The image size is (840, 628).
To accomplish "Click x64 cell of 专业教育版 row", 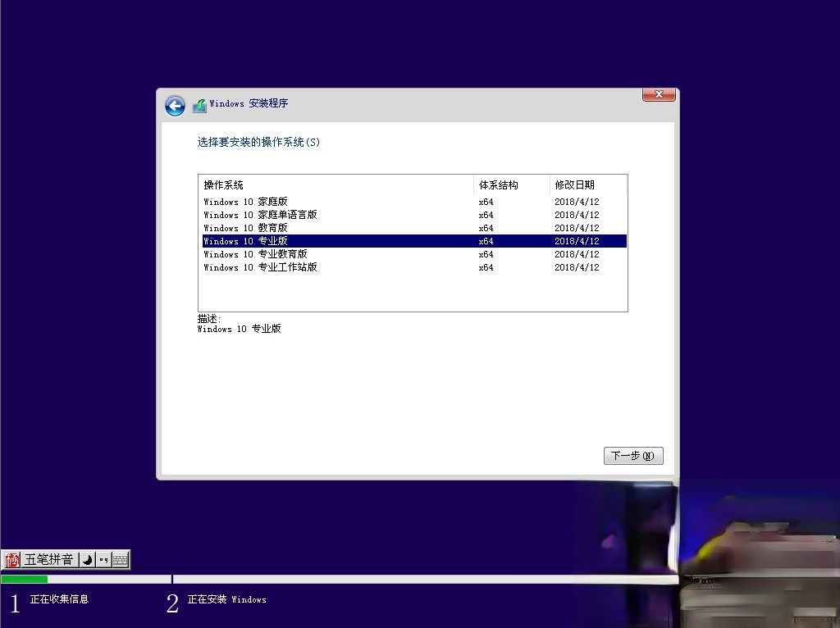I will pos(486,254).
